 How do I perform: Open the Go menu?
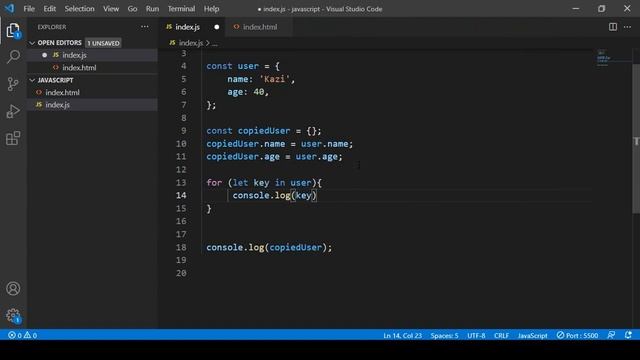(132, 9)
